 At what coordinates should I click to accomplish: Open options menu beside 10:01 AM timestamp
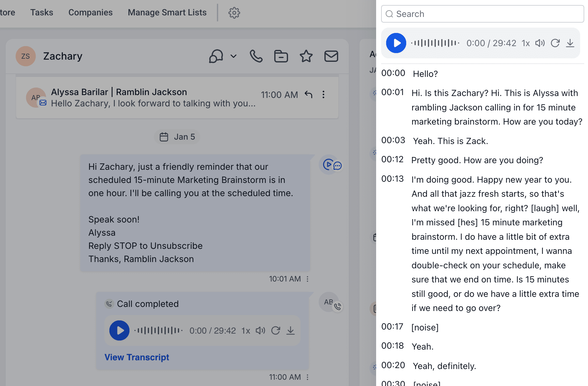[x=307, y=279]
